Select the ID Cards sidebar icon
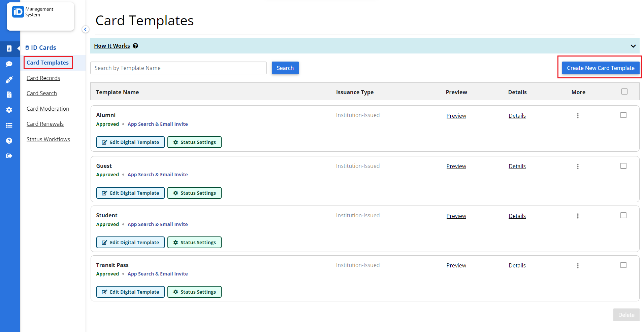 10,49
